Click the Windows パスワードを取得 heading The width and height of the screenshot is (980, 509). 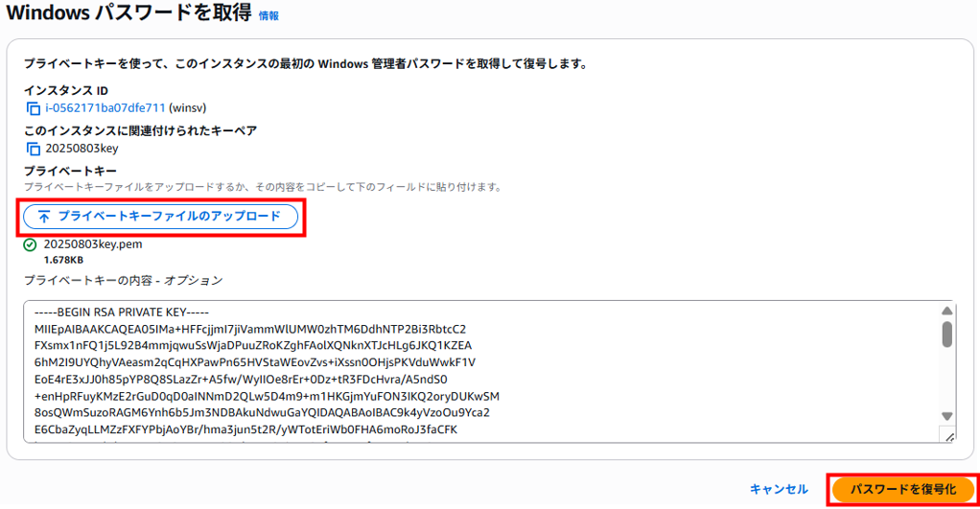pyautogui.click(x=128, y=12)
